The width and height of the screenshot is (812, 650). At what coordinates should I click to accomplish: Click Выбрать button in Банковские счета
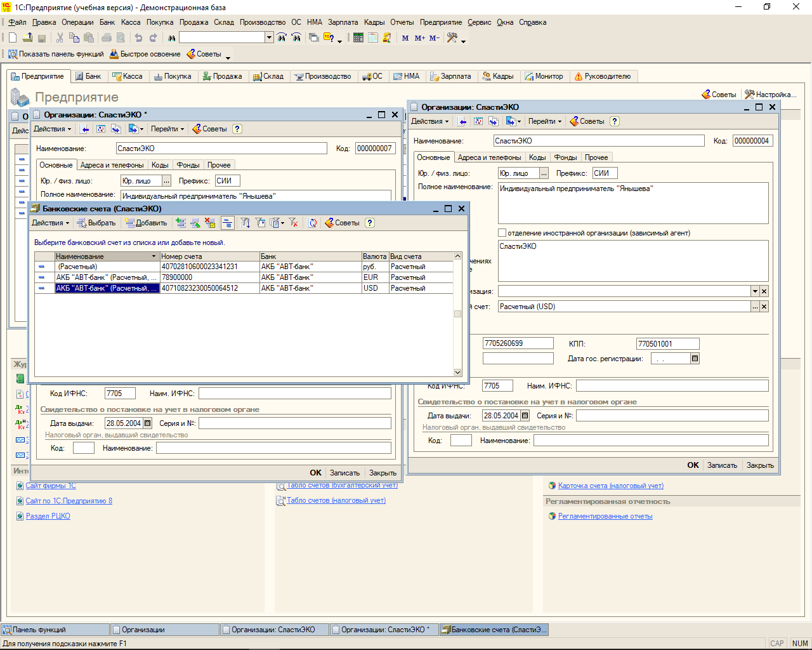[x=97, y=223]
